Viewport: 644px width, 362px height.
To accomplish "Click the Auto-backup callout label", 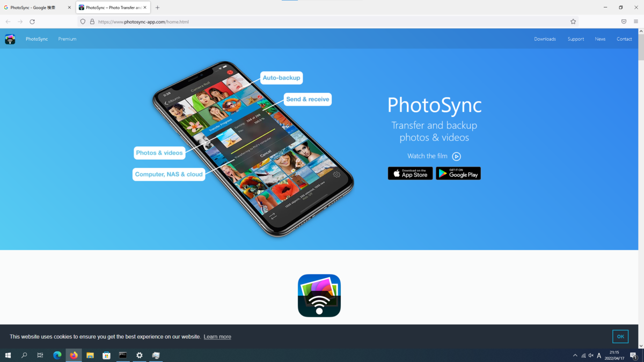I will tap(281, 78).
